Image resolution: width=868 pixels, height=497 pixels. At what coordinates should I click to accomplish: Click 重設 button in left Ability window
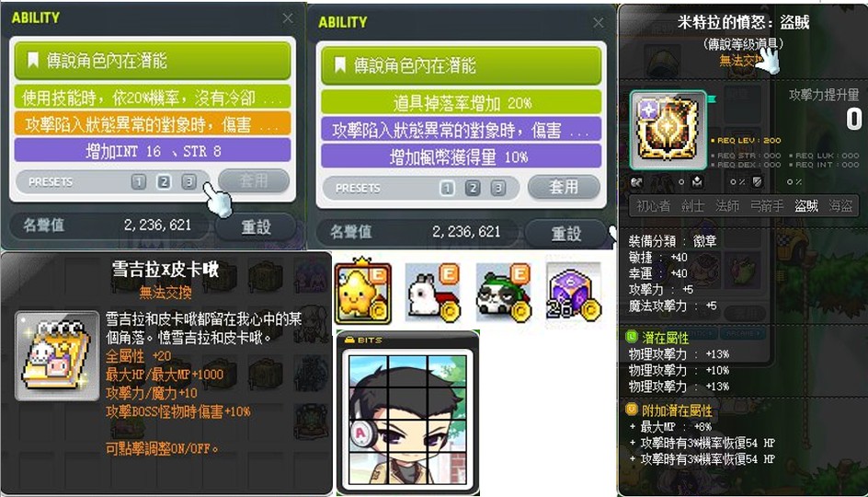[256, 226]
